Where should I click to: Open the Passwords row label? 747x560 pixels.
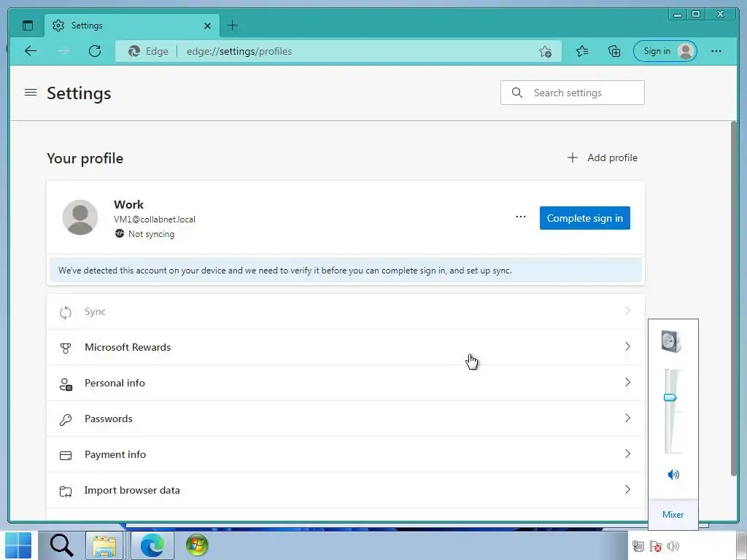109,419
